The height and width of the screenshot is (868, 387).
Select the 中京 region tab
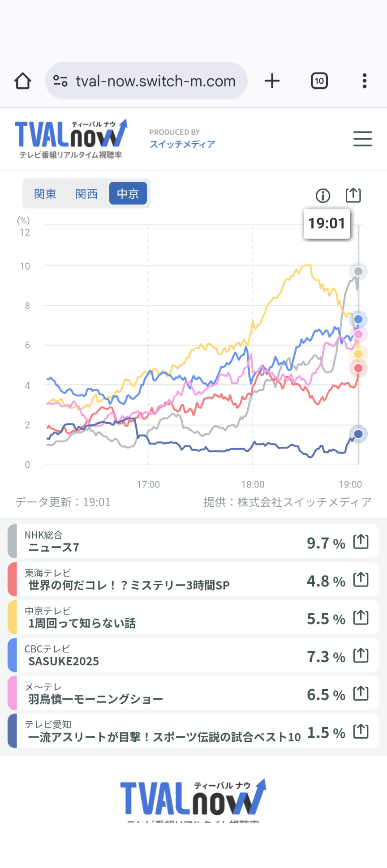pos(128,194)
